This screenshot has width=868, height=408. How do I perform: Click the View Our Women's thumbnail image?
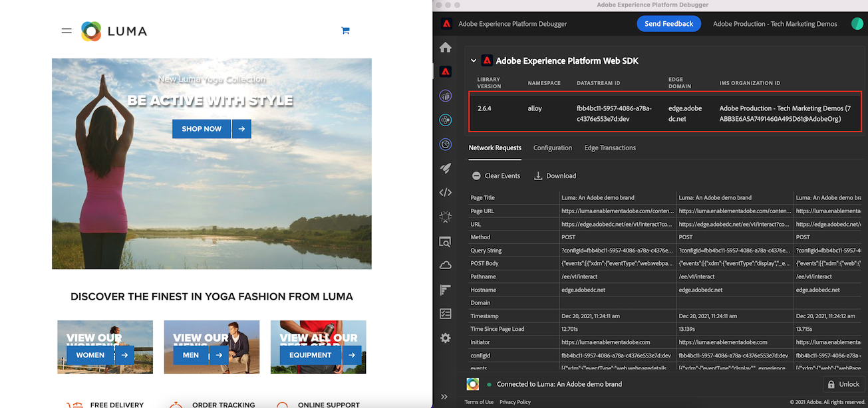105,347
